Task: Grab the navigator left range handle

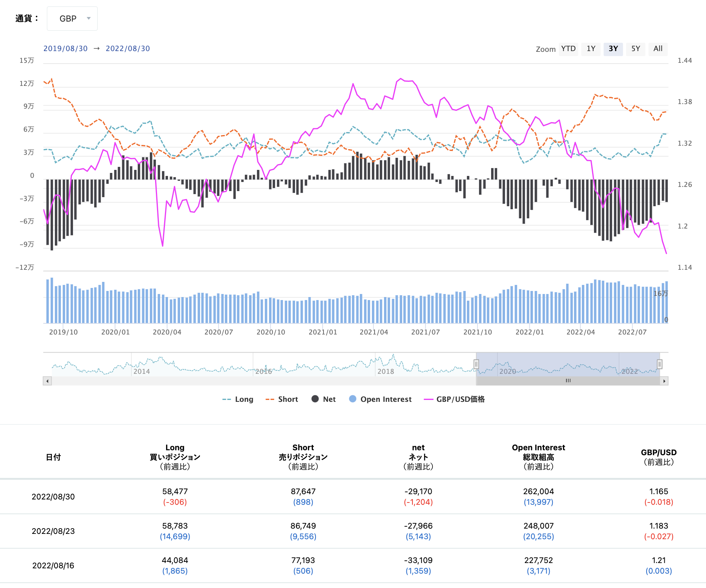Action: (476, 364)
